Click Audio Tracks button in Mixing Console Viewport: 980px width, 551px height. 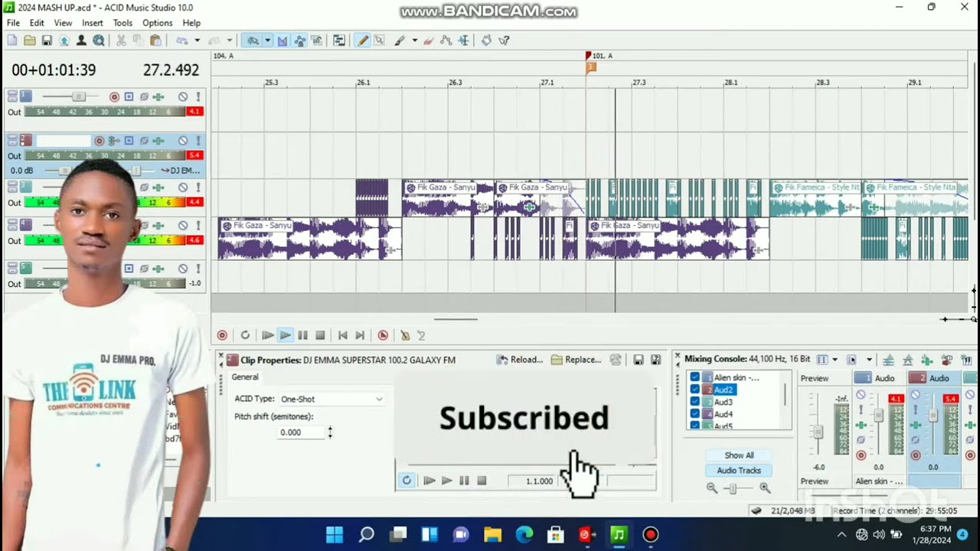pos(739,471)
